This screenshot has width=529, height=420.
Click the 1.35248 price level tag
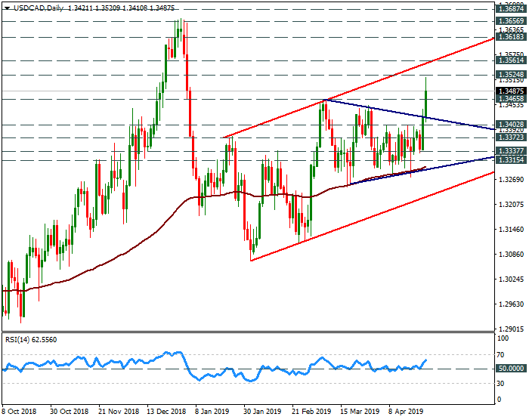pos(511,75)
